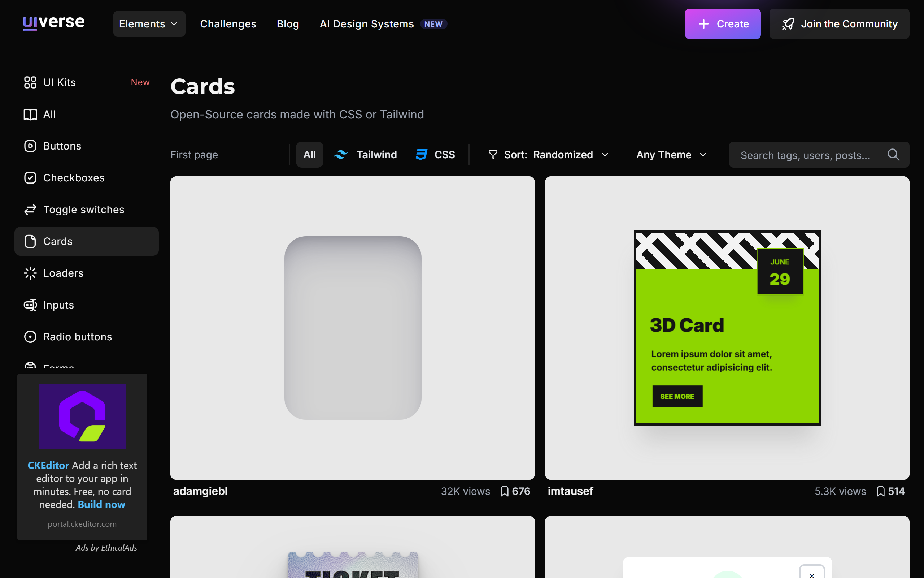Click Join the Community button
The height and width of the screenshot is (578, 924).
pyautogui.click(x=839, y=24)
